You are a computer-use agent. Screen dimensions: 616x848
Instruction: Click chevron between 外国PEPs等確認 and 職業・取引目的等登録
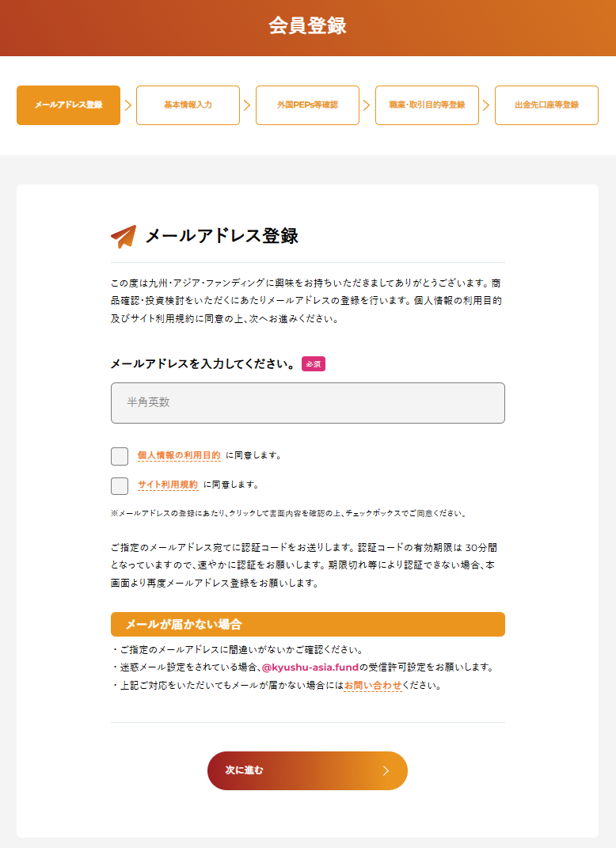(367, 105)
